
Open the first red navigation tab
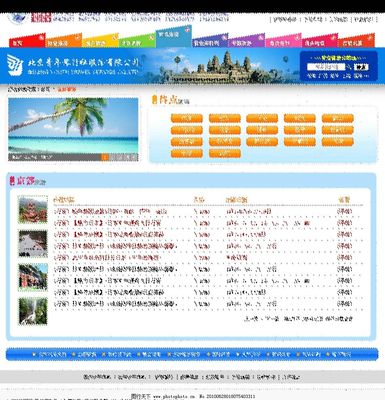click(27, 41)
